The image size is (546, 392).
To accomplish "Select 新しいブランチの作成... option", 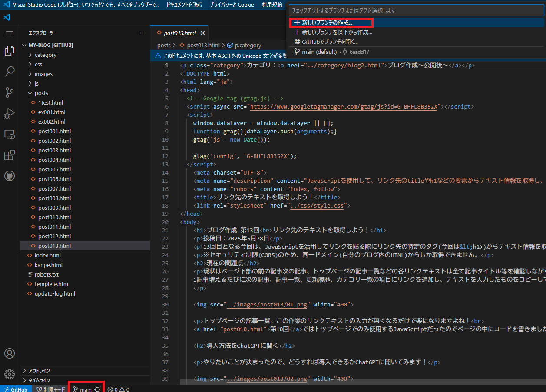I will [x=417, y=23].
